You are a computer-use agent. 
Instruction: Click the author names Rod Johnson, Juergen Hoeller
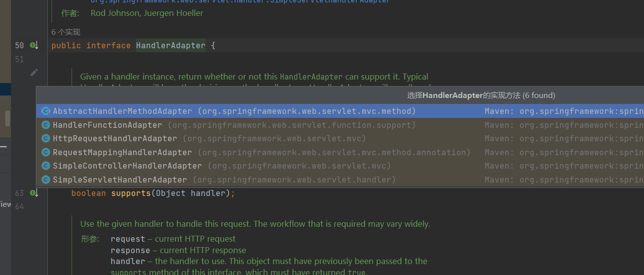click(x=146, y=13)
